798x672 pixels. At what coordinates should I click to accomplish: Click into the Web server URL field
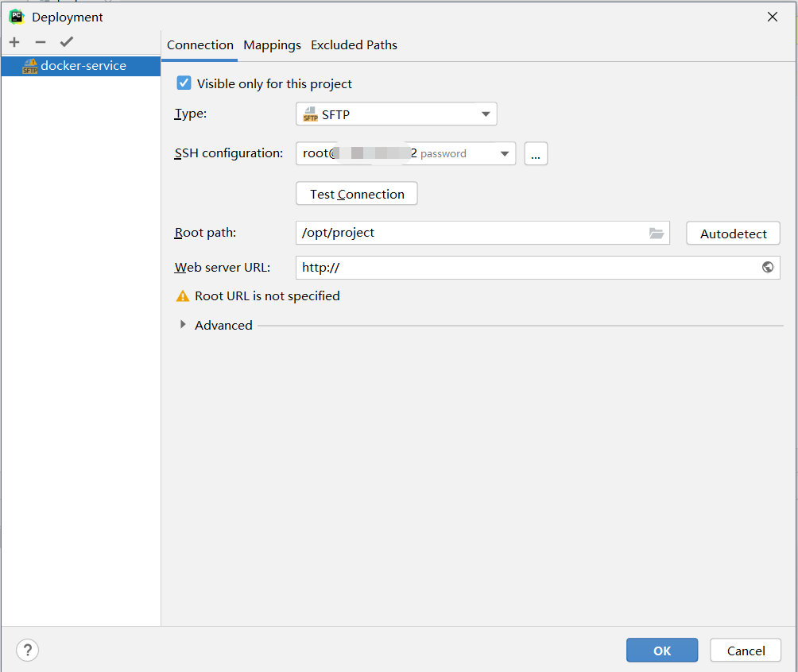point(525,268)
